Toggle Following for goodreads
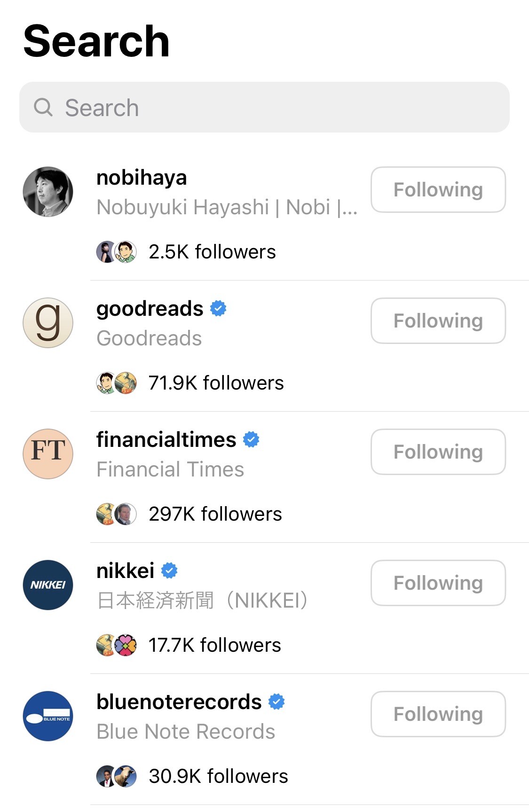This screenshot has height=812, width=529. (438, 321)
